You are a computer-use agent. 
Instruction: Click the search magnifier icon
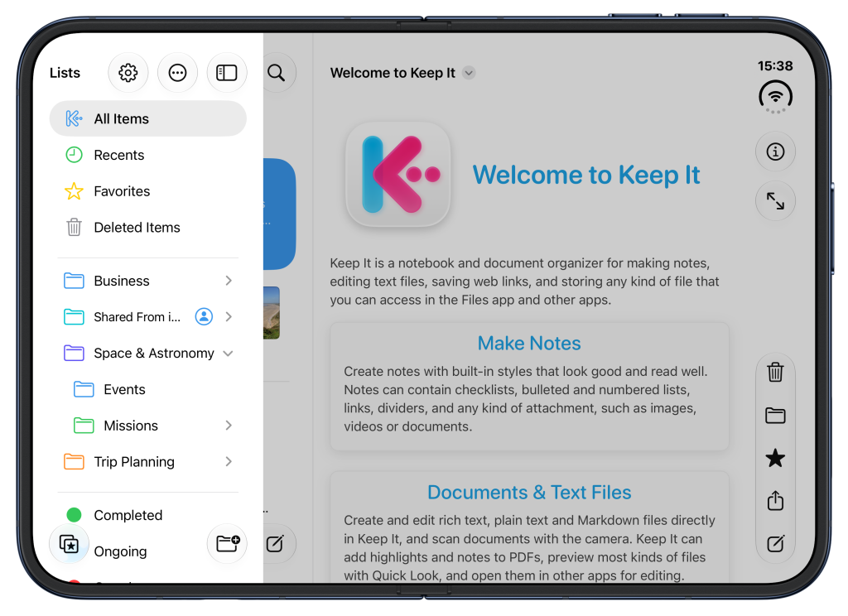(277, 73)
